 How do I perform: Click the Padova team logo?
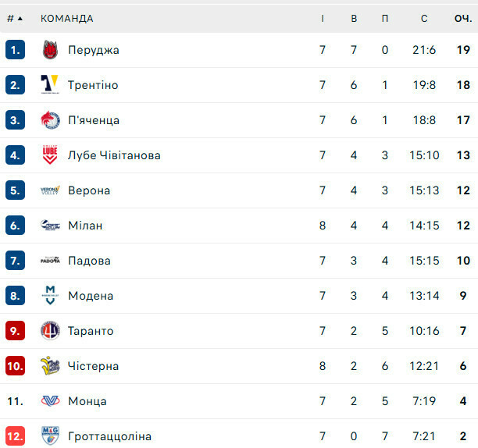click(x=50, y=261)
